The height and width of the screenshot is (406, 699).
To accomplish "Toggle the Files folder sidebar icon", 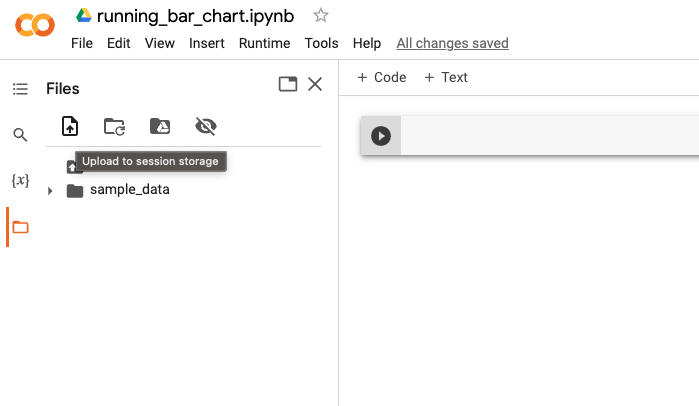I will click(x=20, y=227).
